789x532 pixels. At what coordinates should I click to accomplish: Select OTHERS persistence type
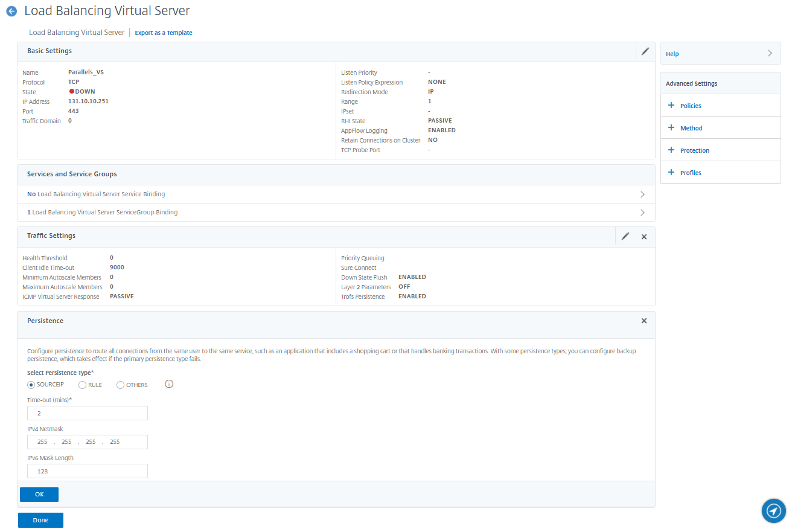coord(121,385)
